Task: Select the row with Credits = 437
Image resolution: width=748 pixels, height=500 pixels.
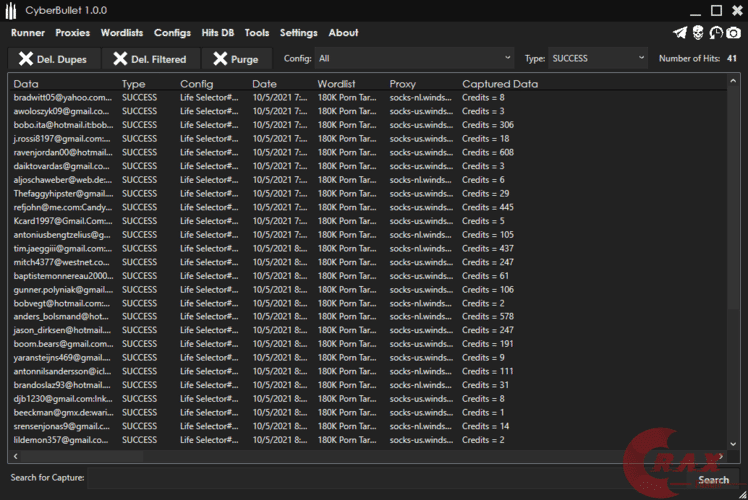Action: tap(367, 249)
